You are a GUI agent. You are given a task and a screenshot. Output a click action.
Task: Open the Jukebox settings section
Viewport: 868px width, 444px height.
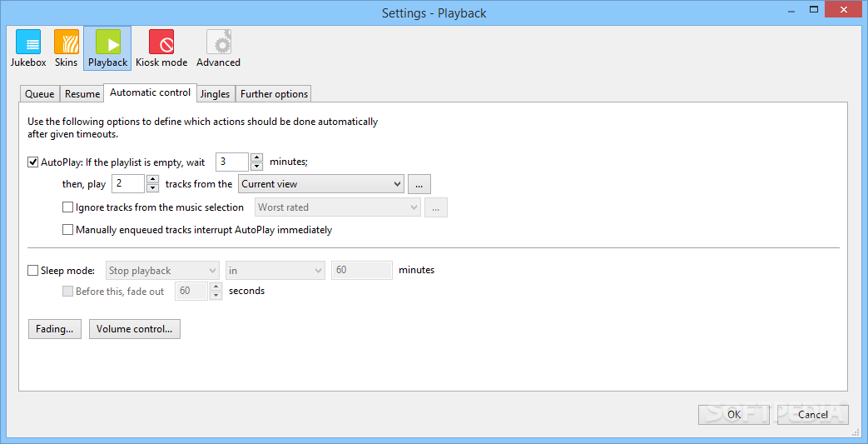(x=28, y=48)
